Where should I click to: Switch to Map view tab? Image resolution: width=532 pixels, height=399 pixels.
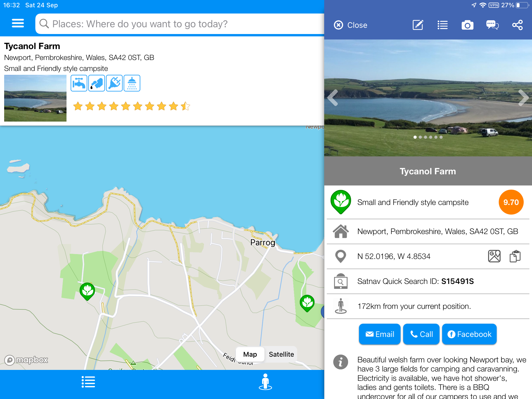pyautogui.click(x=250, y=354)
